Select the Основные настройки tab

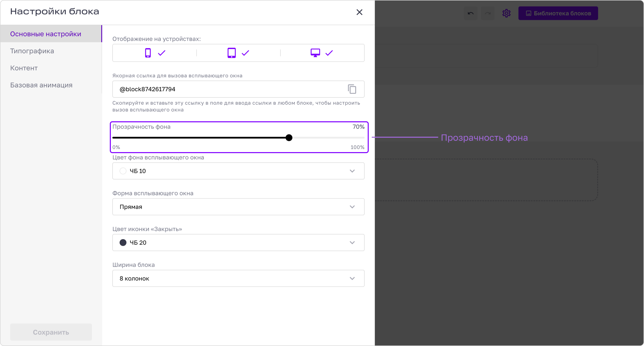click(51, 34)
